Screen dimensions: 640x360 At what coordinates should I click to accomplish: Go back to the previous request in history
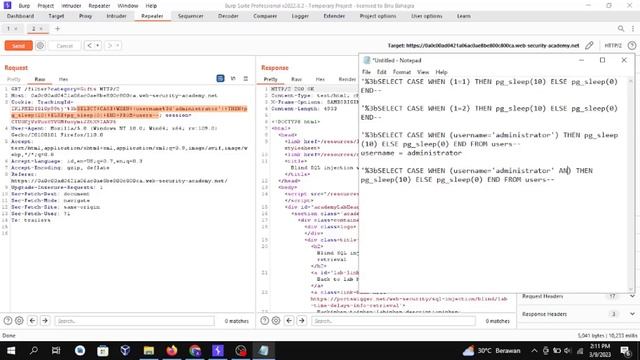point(89,46)
